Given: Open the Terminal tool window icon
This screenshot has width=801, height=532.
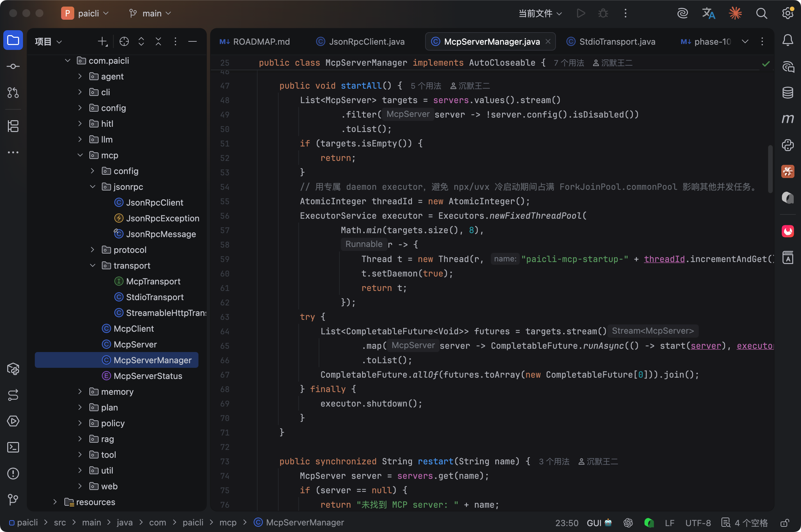Looking at the screenshot, I should 13,447.
